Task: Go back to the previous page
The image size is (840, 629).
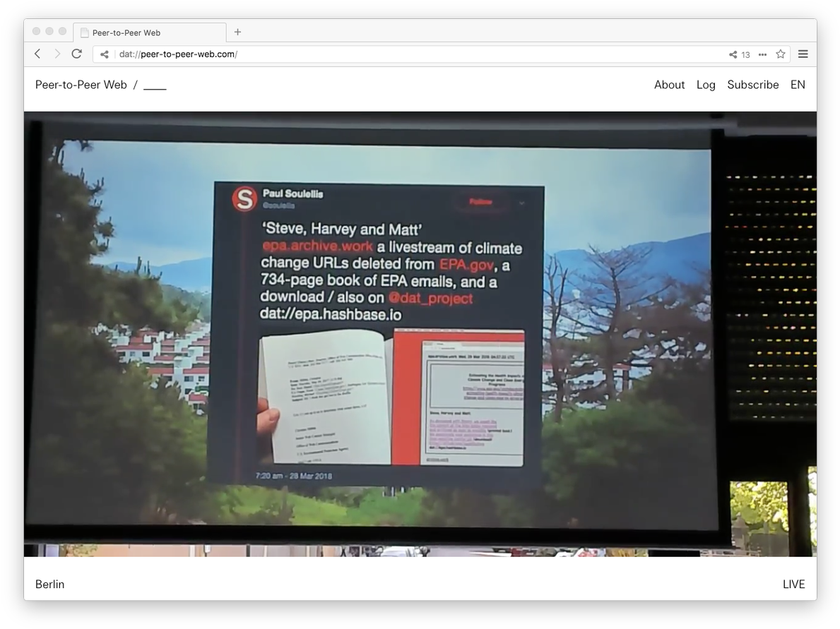Action: pyautogui.click(x=37, y=54)
